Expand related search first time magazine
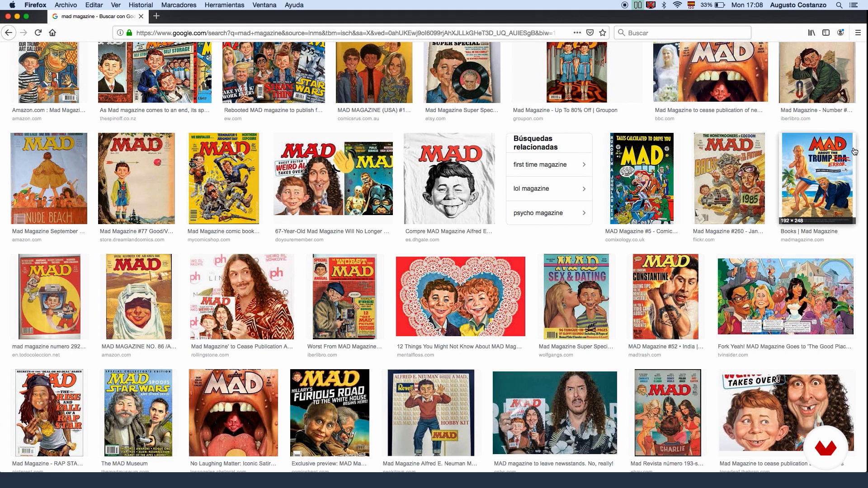Image resolution: width=868 pixels, height=488 pixels. (549, 164)
